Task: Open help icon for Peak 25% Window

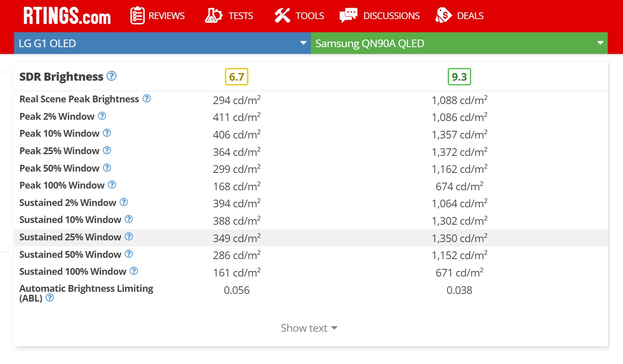Action: (107, 150)
